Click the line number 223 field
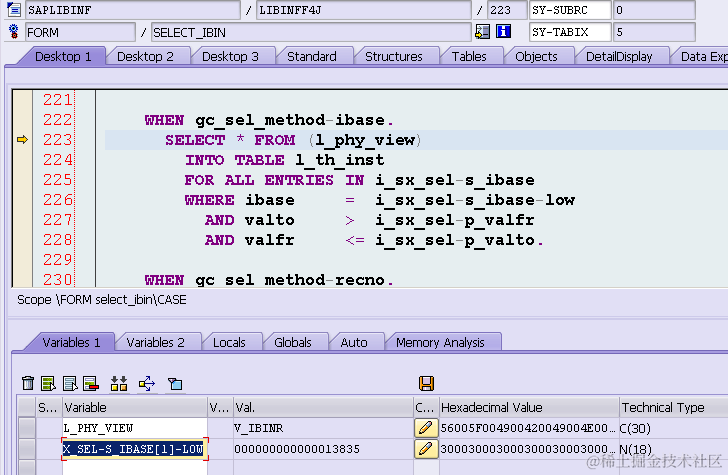The width and height of the screenshot is (728, 475). 507,10
